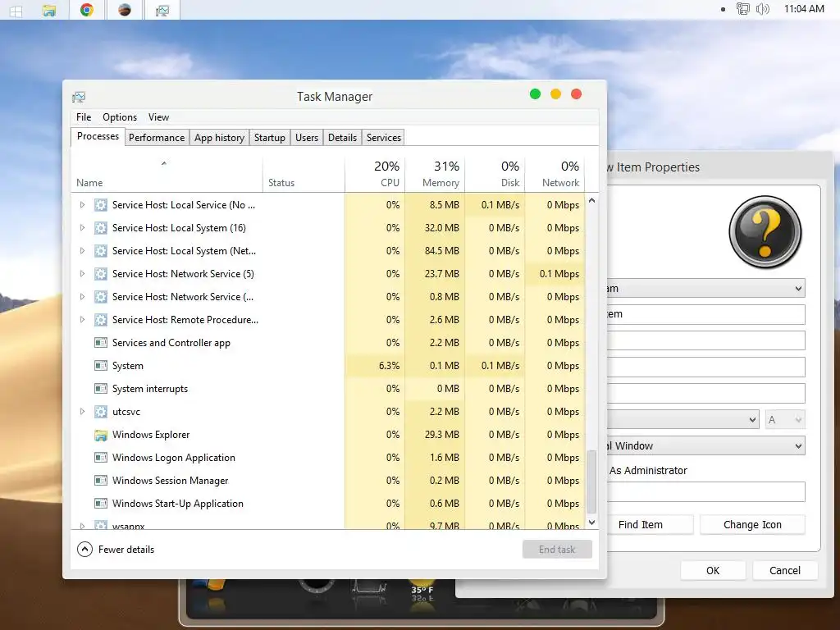The image size is (840, 630).
Task: Click the question mark icon in Item Properties
Action: (765, 232)
